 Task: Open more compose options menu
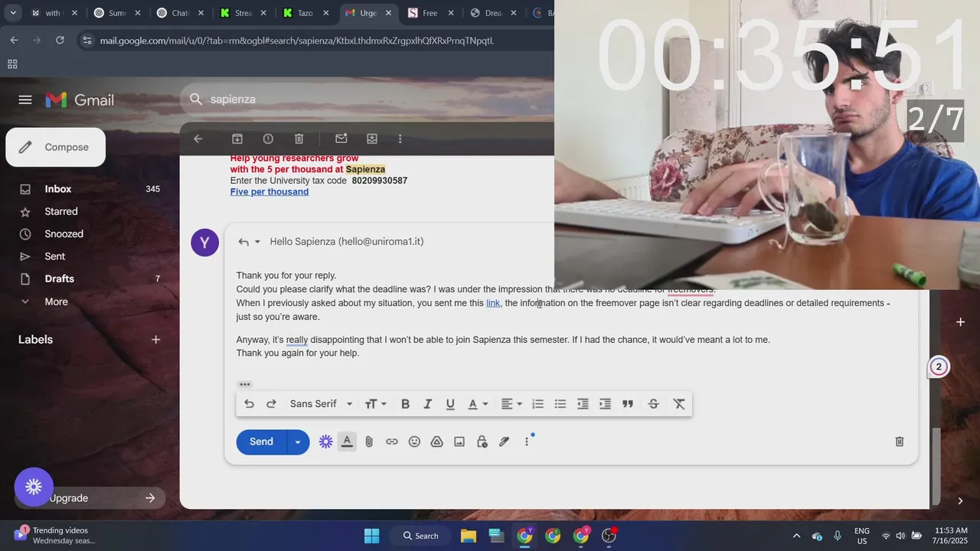[x=527, y=442]
